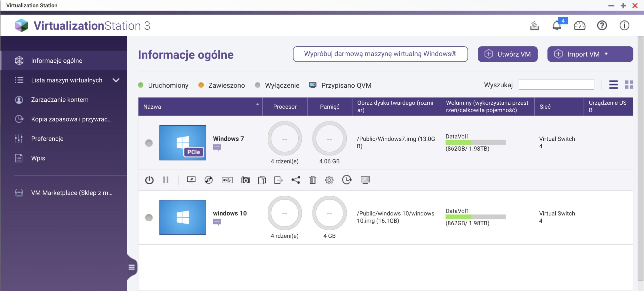Image resolution: width=644 pixels, height=291 pixels.
Task: Click the power icon in VM toolbar
Action: point(149,180)
